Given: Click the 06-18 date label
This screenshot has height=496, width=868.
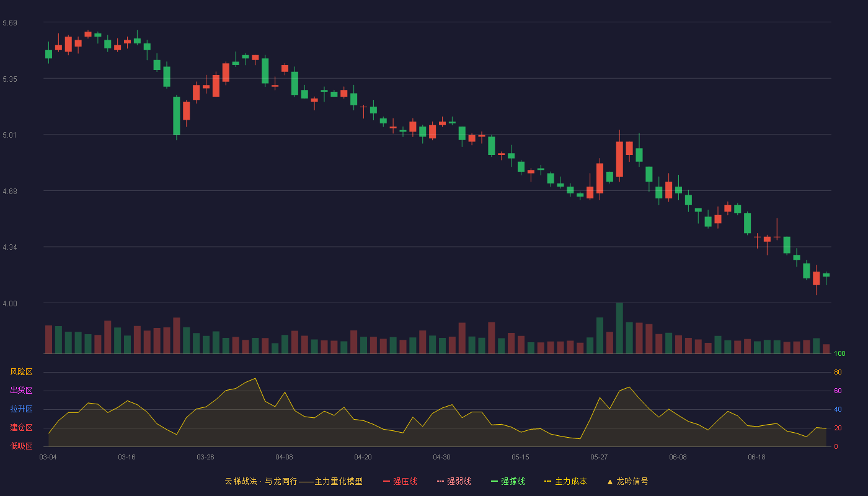Looking at the screenshot, I should click(756, 457).
